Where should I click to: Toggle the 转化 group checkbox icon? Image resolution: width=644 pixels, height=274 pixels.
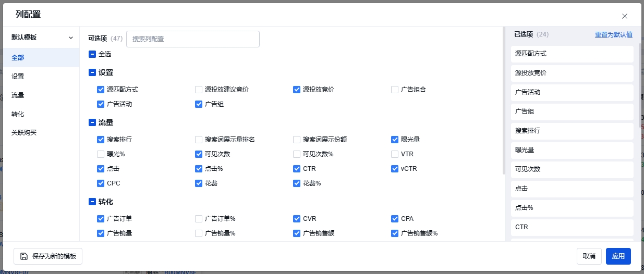[92, 202]
